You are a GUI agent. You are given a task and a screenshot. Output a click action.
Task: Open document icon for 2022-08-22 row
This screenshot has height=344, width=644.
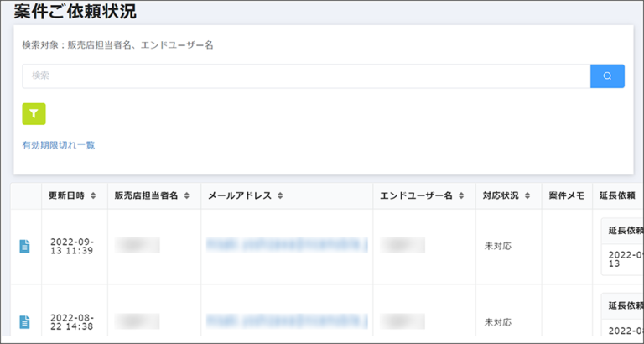click(24, 321)
